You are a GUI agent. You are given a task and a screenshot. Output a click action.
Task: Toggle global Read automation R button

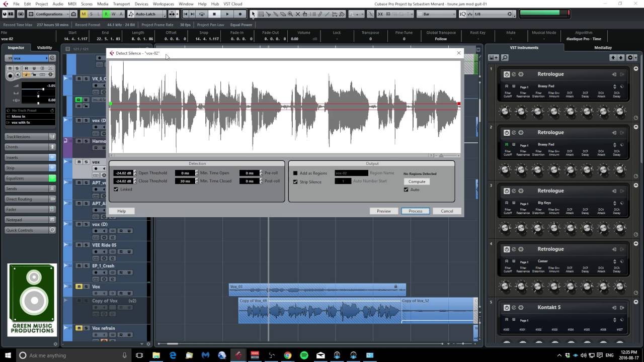pos(106,14)
